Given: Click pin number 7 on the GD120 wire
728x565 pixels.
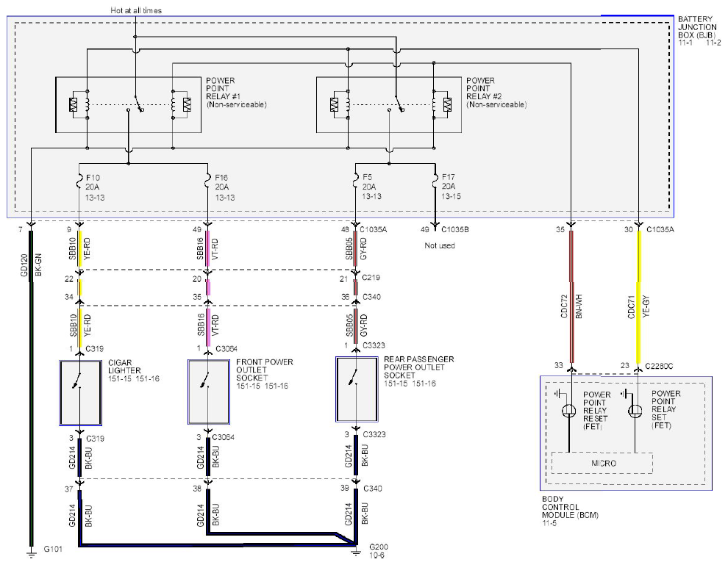Looking at the screenshot, I should click(20, 229).
